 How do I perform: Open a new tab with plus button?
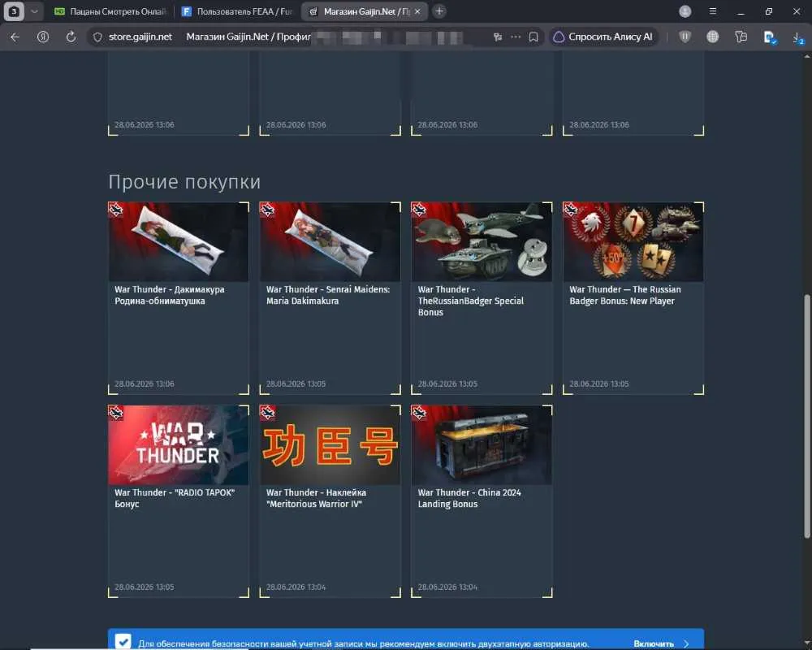[x=439, y=11]
